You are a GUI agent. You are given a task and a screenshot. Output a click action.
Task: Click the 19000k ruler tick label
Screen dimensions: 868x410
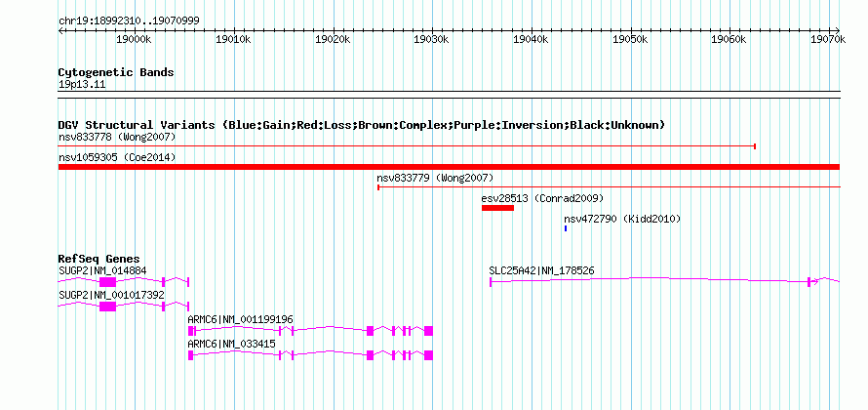[x=134, y=39]
